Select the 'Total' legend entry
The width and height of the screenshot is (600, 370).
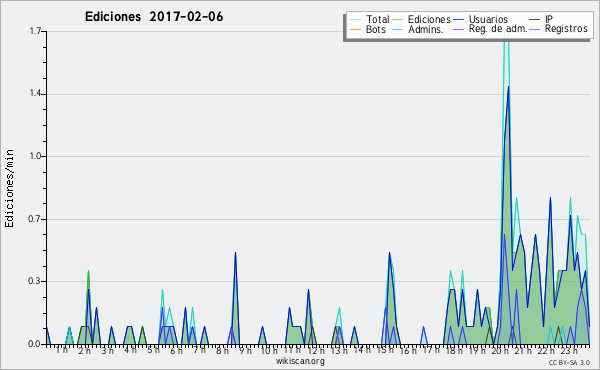pos(377,19)
